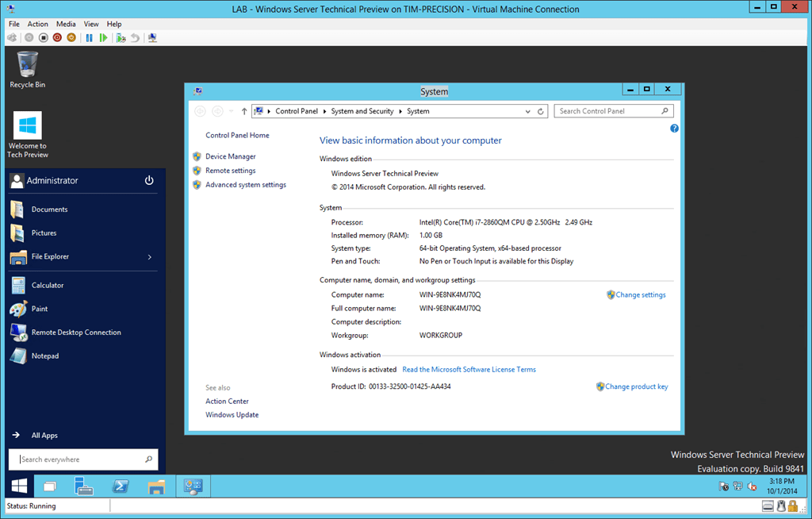
Task: Click the Search everywhere input box
Action: coord(79,459)
